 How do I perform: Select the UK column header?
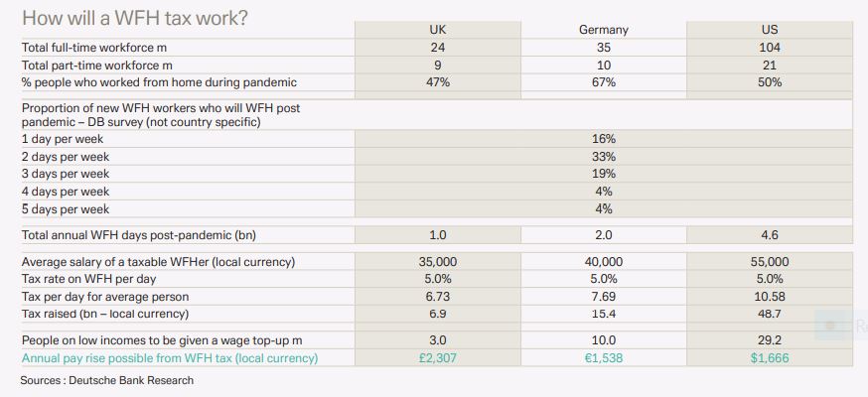coord(438,30)
